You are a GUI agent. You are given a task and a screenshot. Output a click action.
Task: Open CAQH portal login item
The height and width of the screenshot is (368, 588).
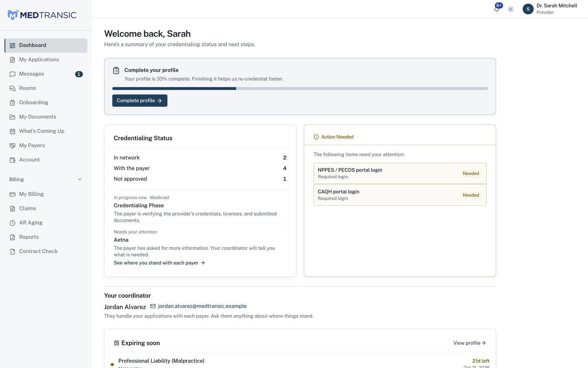(x=400, y=195)
